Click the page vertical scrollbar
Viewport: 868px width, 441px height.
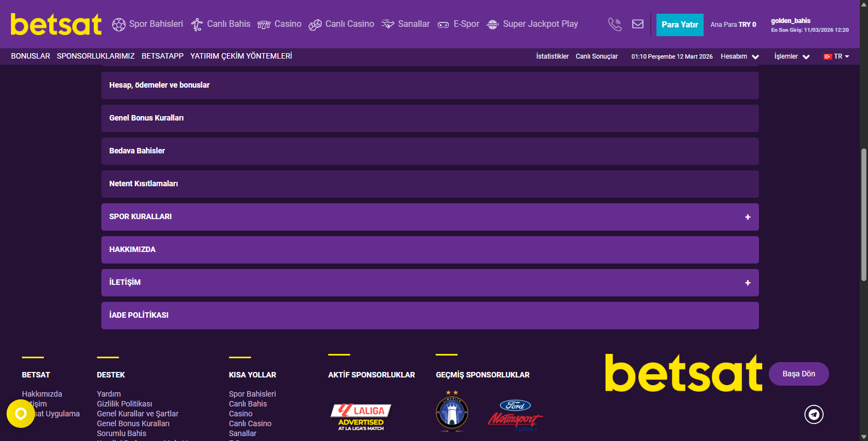pos(864,214)
